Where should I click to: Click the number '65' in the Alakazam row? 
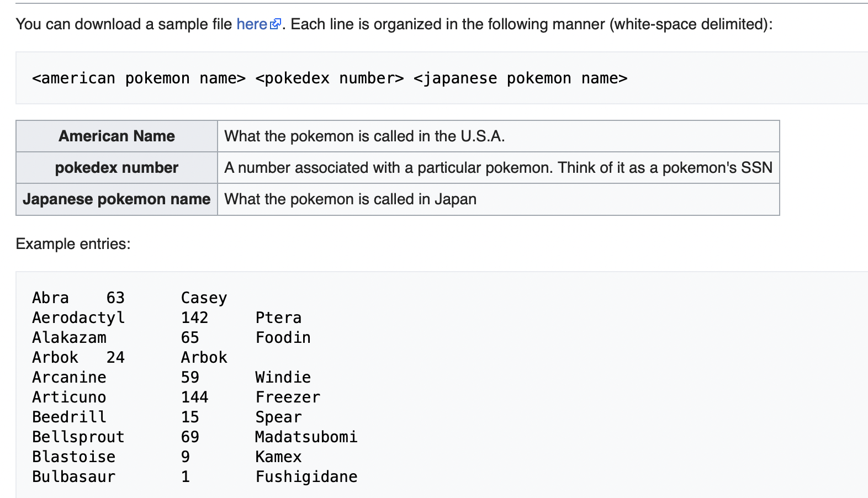[190, 338]
